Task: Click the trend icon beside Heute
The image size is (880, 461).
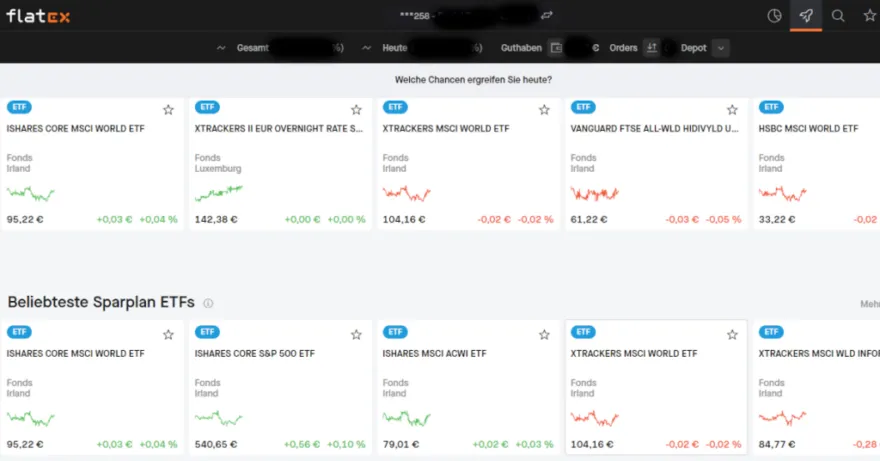Action: click(x=366, y=48)
